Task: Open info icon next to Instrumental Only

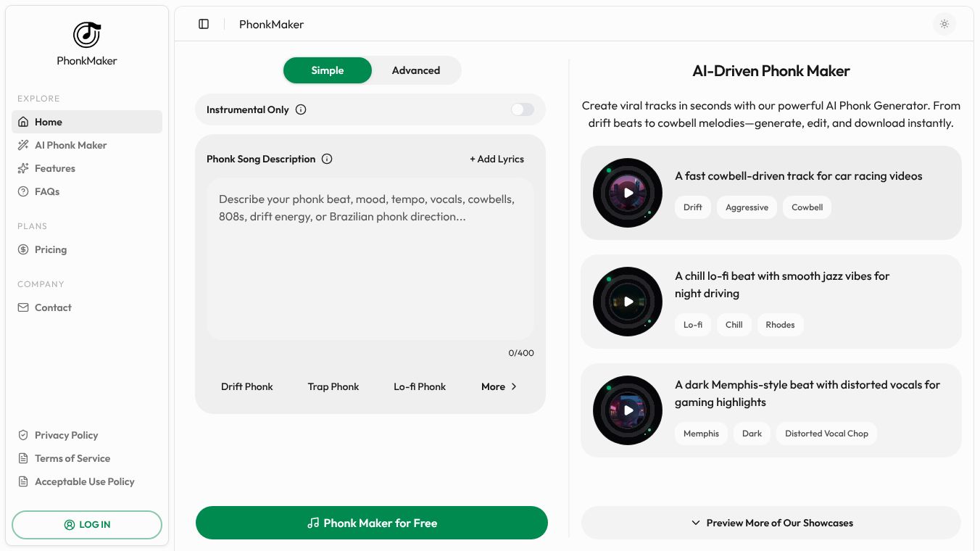Action: point(301,109)
